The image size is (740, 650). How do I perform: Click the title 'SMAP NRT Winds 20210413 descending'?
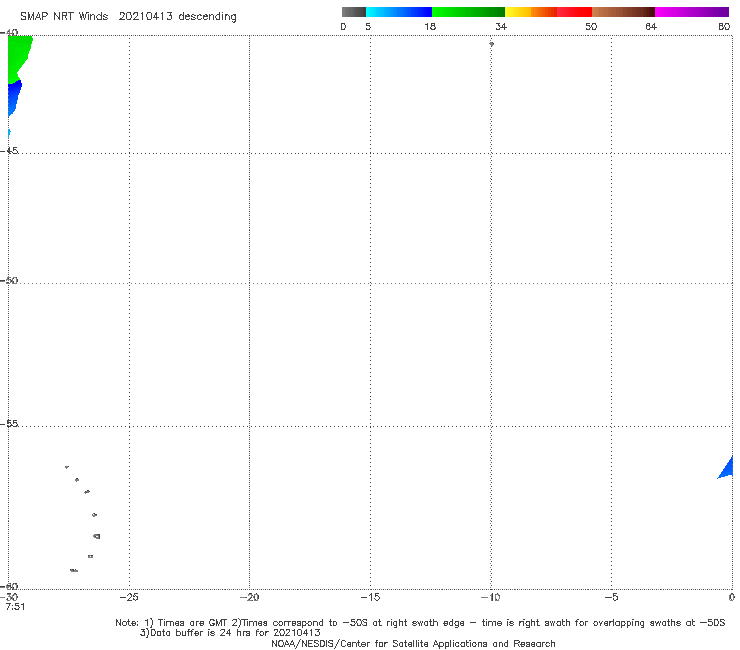(128, 17)
